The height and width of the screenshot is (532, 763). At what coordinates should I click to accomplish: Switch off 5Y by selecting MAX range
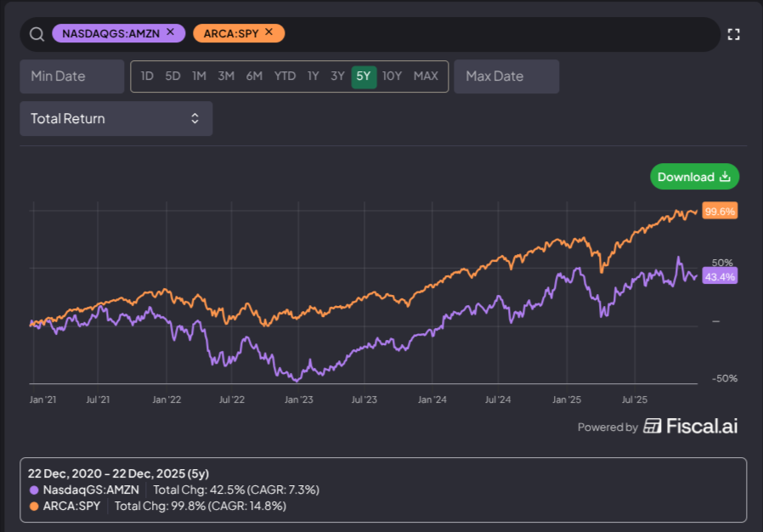coord(426,76)
